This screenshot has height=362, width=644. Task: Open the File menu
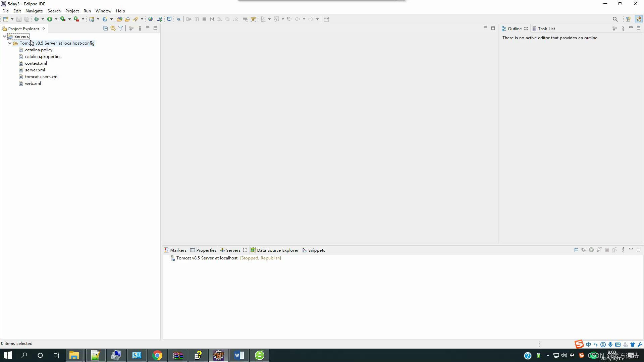tap(5, 11)
